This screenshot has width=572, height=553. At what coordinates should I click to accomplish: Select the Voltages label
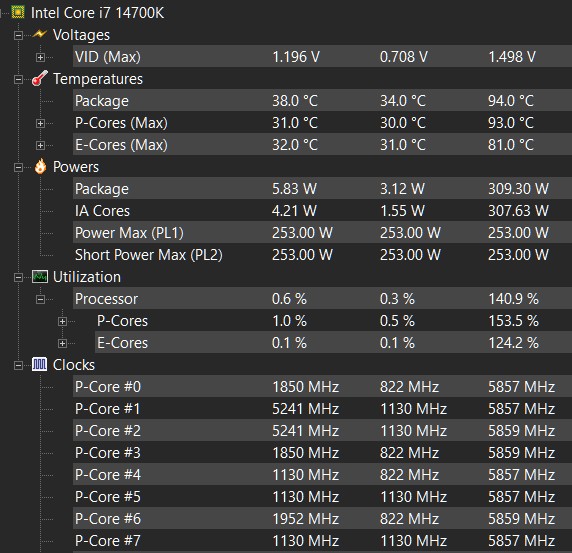81,35
